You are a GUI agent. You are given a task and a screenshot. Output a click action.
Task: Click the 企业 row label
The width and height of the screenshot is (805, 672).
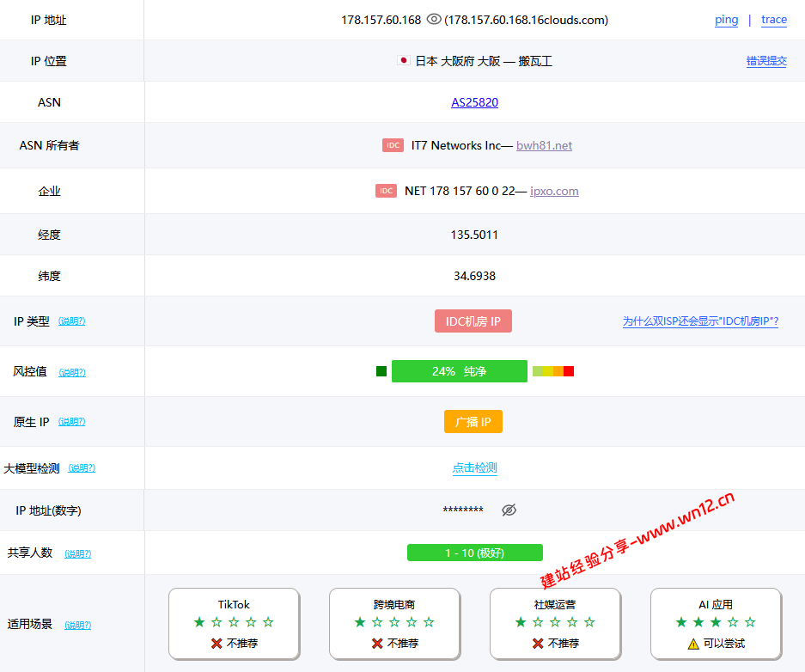[49, 191]
